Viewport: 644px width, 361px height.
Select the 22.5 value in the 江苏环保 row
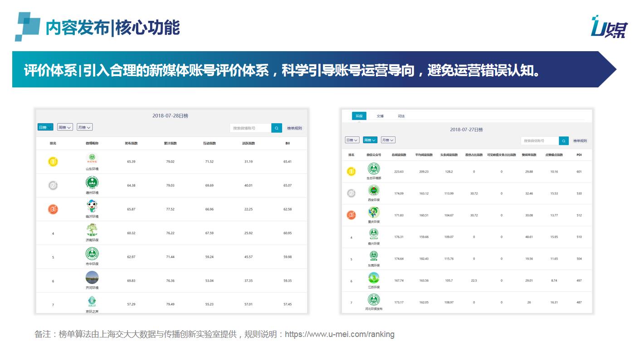474,280
